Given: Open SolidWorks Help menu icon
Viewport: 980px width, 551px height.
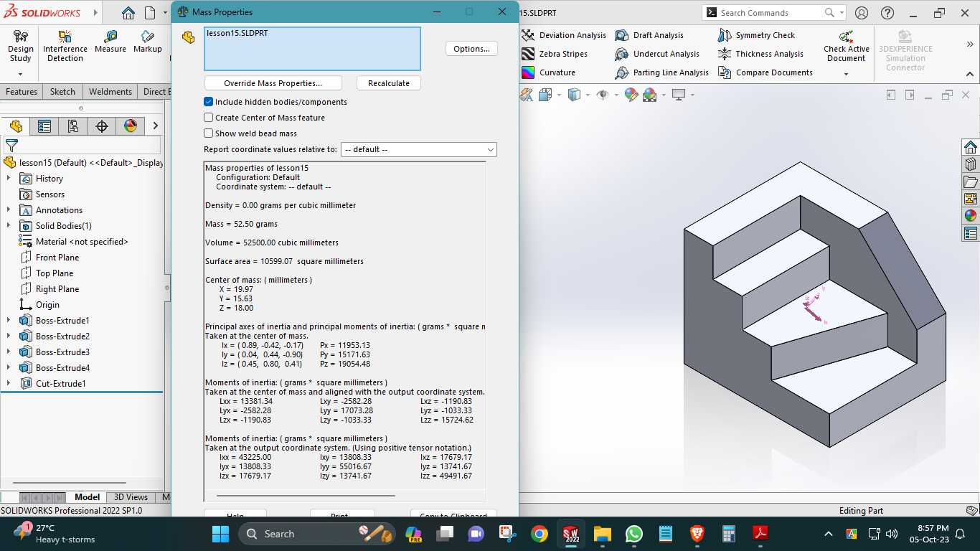Looking at the screenshot, I should pyautogui.click(x=887, y=13).
